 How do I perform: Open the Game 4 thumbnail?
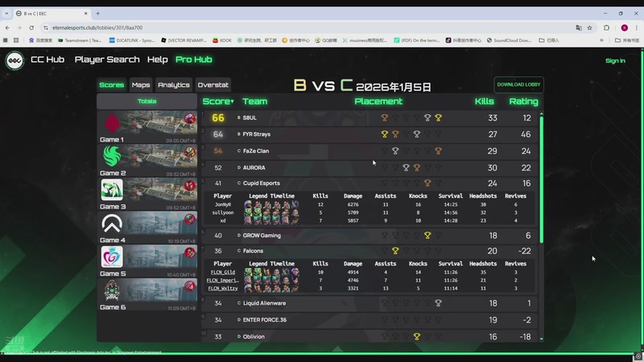(147, 228)
